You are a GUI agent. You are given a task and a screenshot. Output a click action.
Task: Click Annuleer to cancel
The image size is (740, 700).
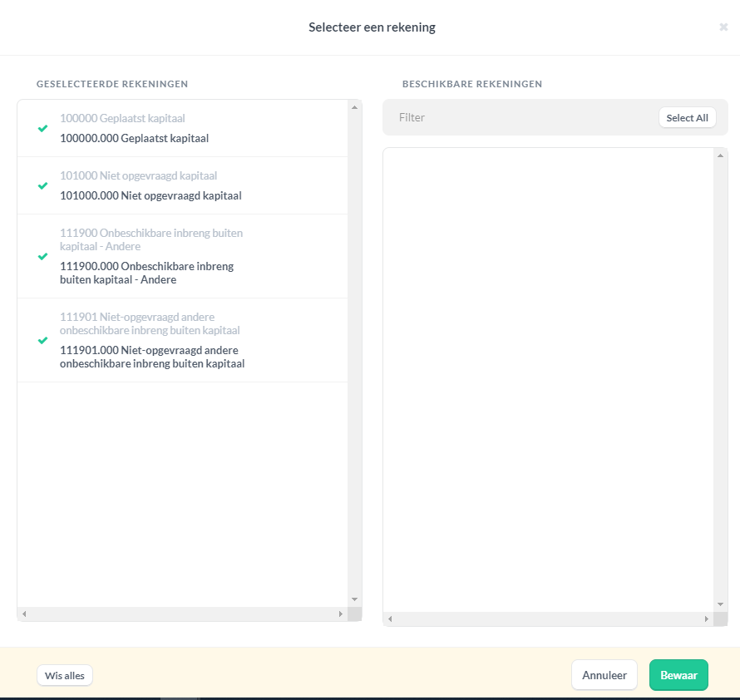604,675
